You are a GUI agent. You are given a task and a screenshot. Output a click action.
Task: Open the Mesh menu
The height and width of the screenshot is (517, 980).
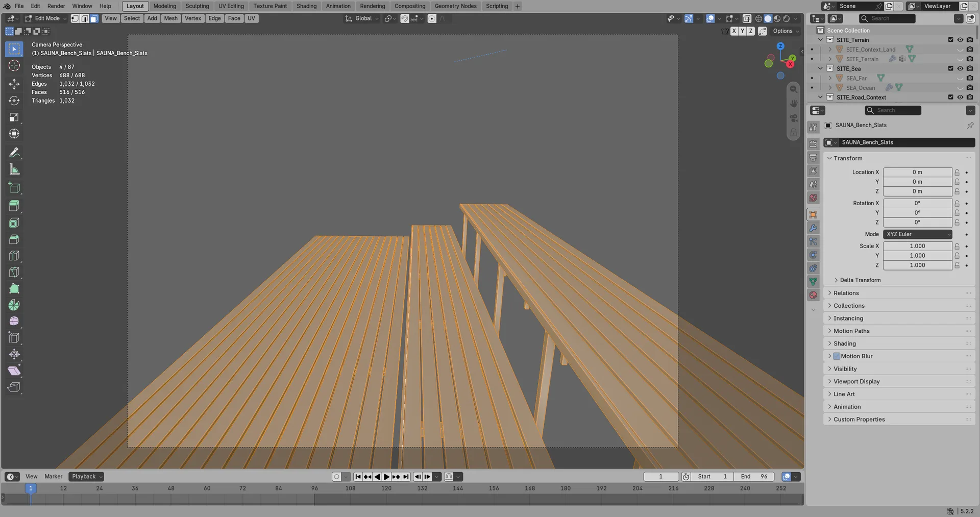[x=170, y=18]
